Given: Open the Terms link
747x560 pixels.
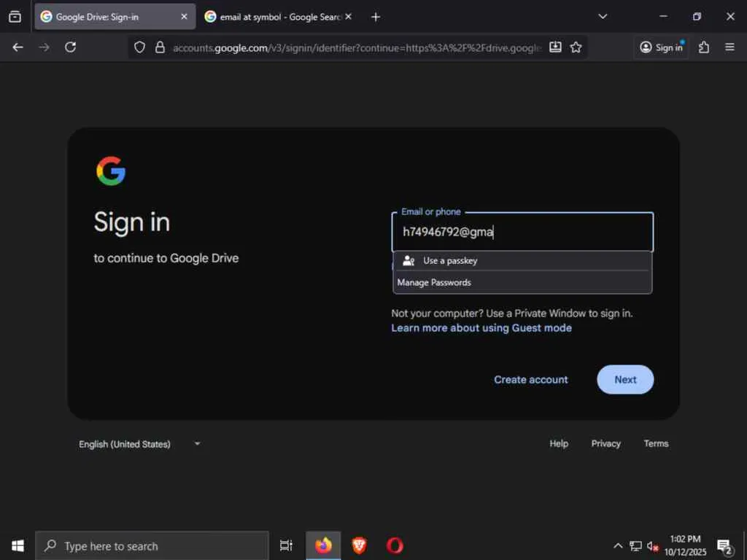Looking at the screenshot, I should click(656, 444).
